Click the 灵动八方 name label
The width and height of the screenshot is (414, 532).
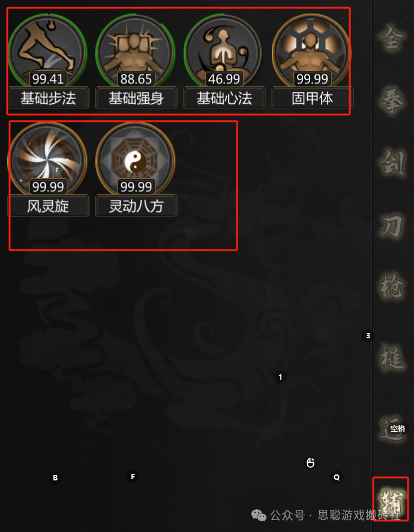136,206
